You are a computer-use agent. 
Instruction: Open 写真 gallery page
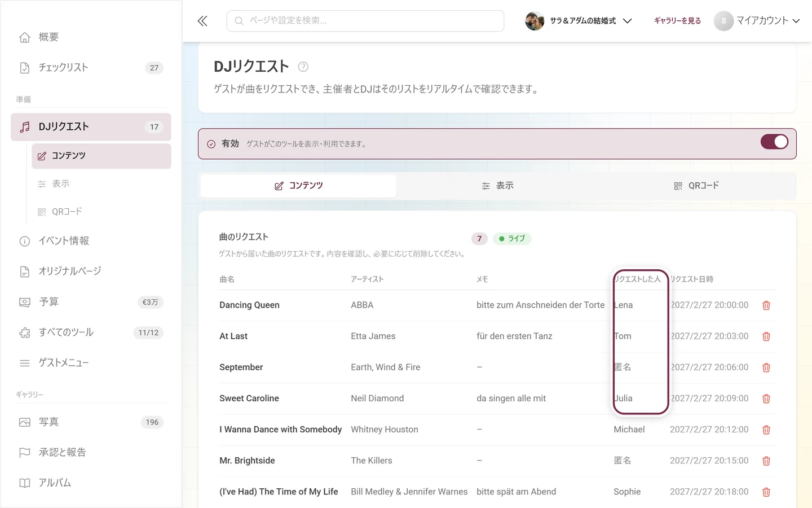(91, 422)
